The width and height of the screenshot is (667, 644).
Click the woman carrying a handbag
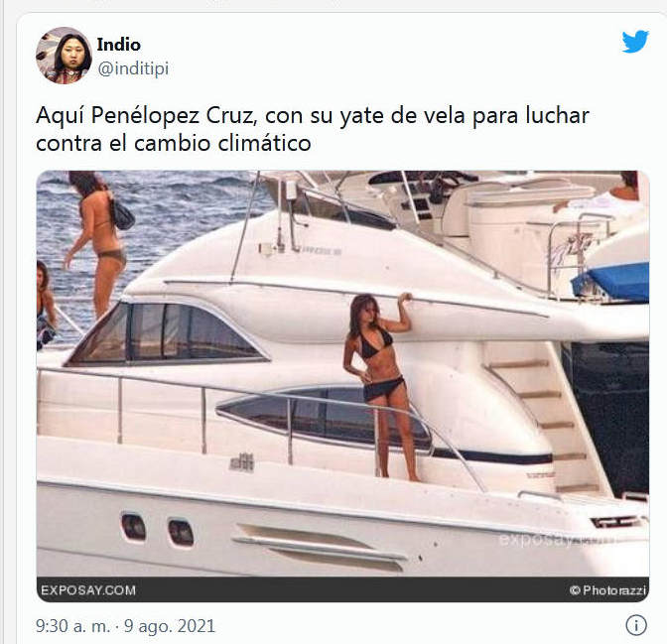click(99, 242)
